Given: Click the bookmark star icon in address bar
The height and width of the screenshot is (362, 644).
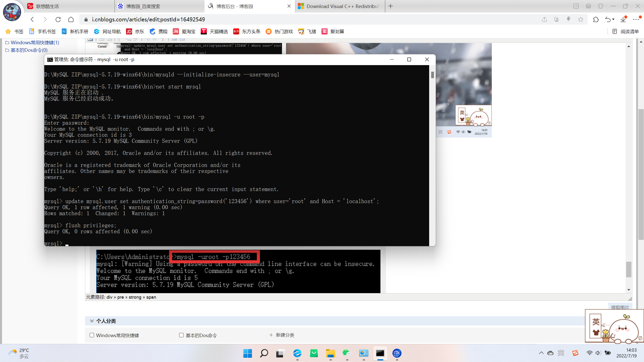Looking at the screenshot, I should pos(581,19).
